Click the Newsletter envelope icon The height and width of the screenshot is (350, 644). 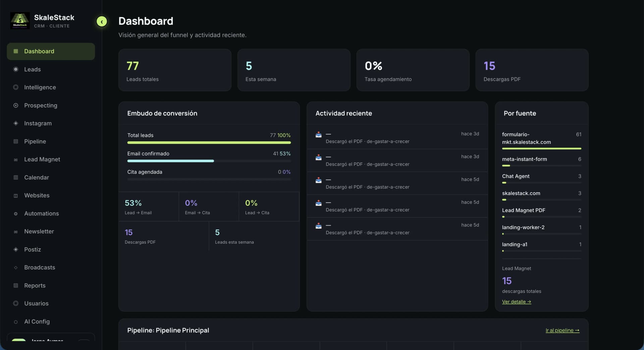point(16,232)
